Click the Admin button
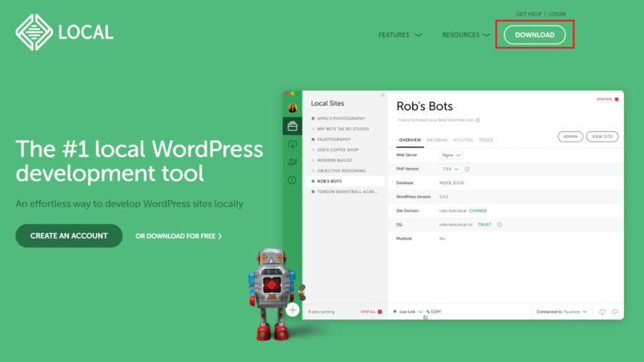Screen dimensions: 644x362 pos(570,136)
